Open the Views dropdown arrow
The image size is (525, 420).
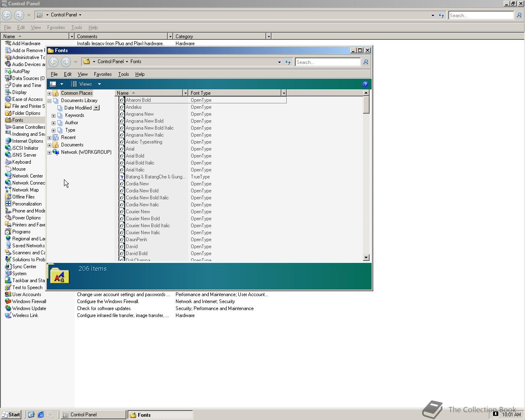tap(99, 84)
